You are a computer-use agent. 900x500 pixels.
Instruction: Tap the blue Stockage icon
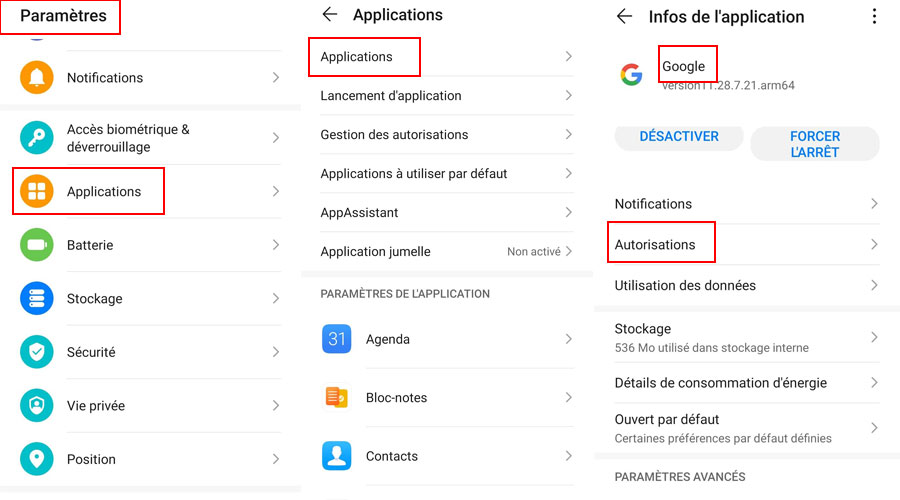pyautogui.click(x=37, y=299)
